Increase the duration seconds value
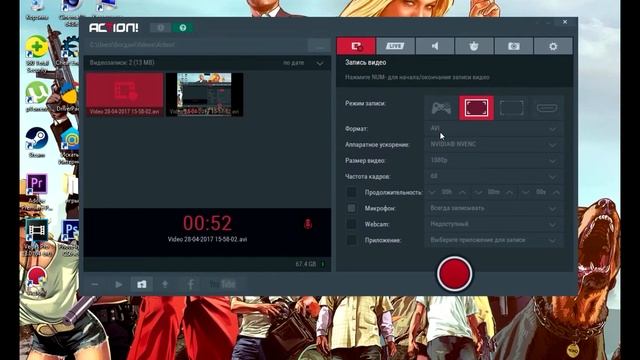 pyautogui.click(x=556, y=192)
